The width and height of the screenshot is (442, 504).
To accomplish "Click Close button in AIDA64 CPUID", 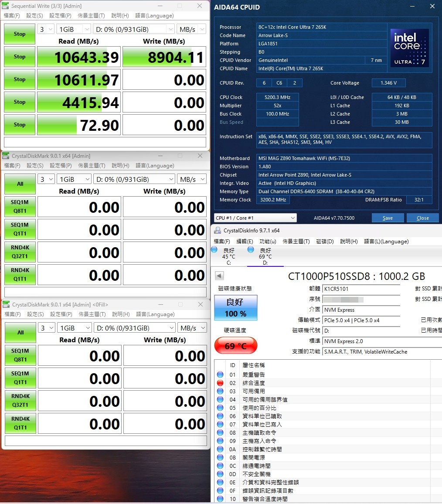I will (x=422, y=218).
